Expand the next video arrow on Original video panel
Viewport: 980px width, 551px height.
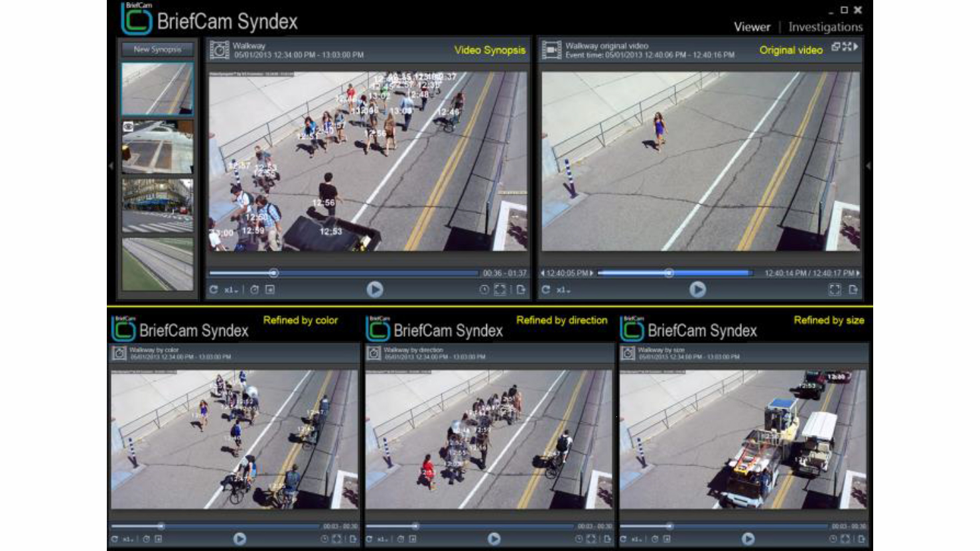pos(857,47)
